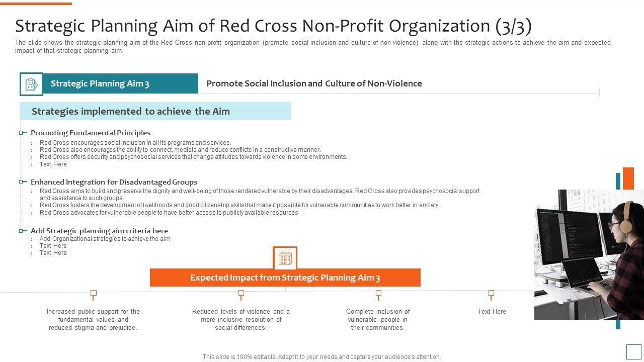Select the square marker above 'Reduced levels of violence'
The height and width of the screenshot is (362, 644).
click(241, 293)
